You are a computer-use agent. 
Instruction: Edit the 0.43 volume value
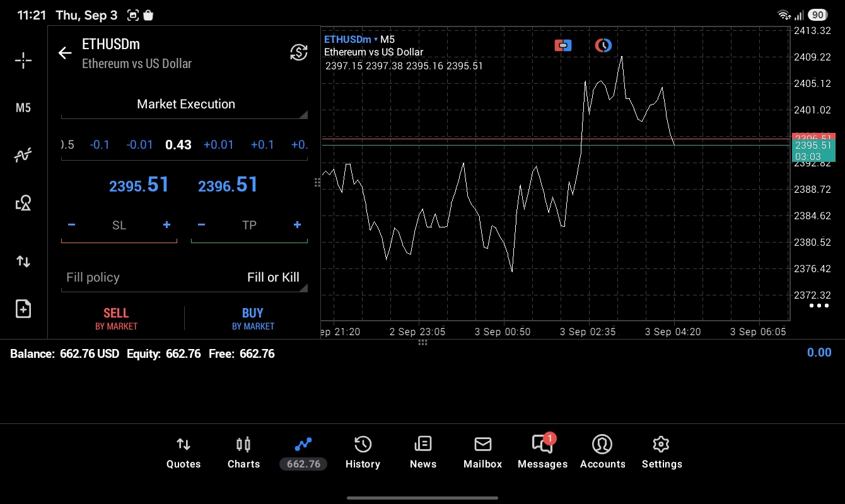pos(178,145)
